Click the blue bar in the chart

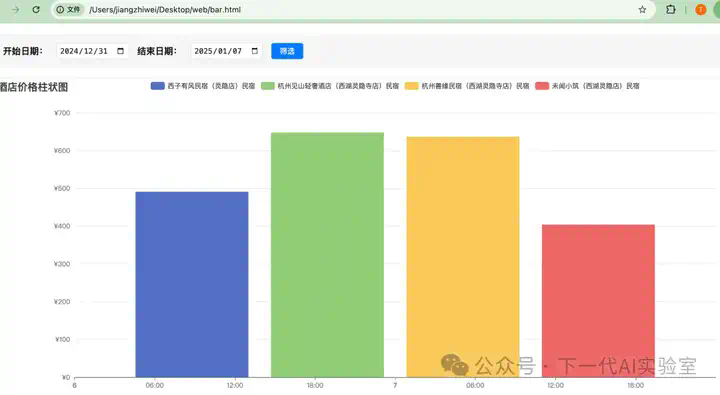tap(192, 285)
